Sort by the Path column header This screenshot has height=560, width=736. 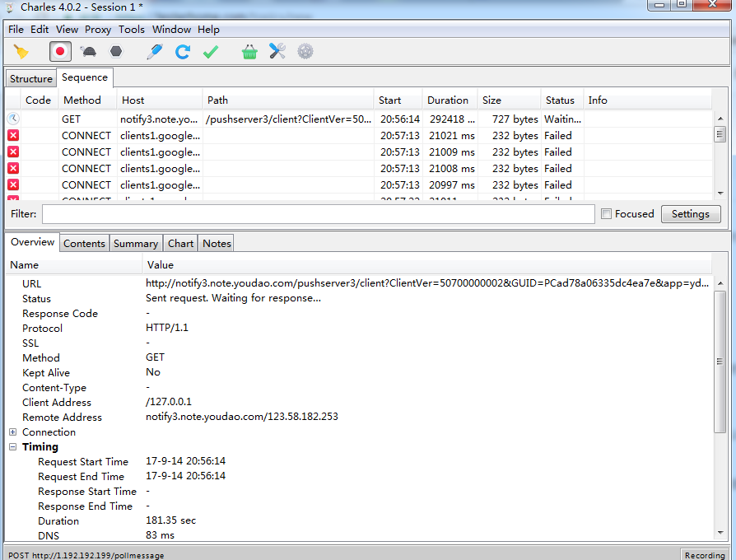click(288, 100)
